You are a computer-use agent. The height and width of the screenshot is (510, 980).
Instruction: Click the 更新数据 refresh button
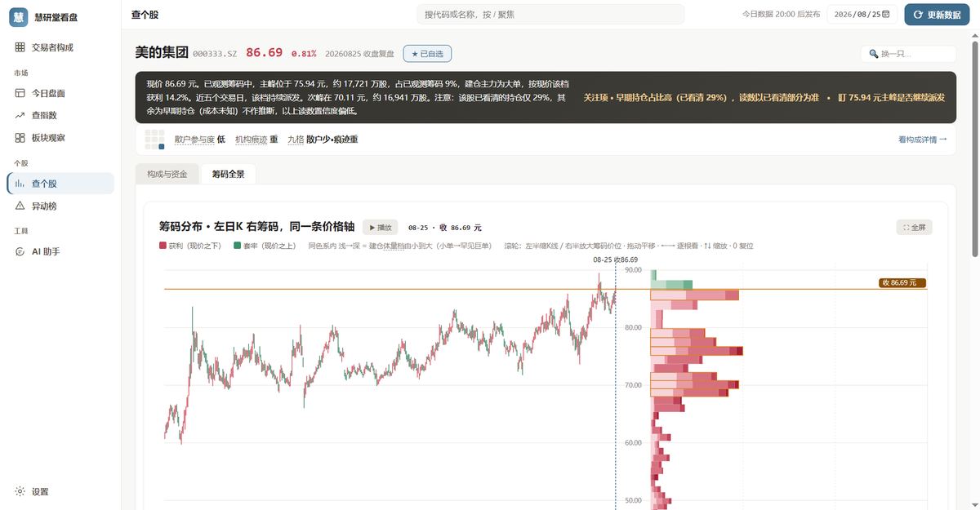click(937, 14)
